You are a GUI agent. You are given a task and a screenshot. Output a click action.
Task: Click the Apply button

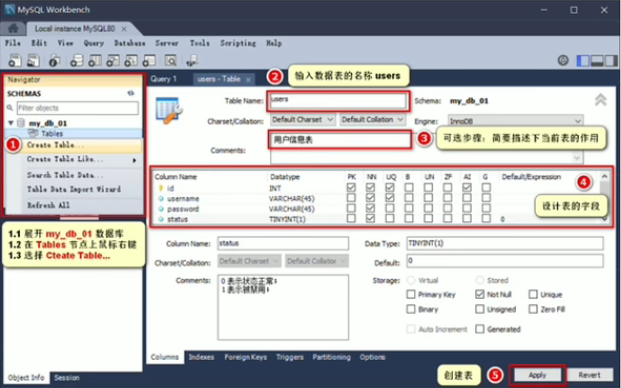pos(537,375)
